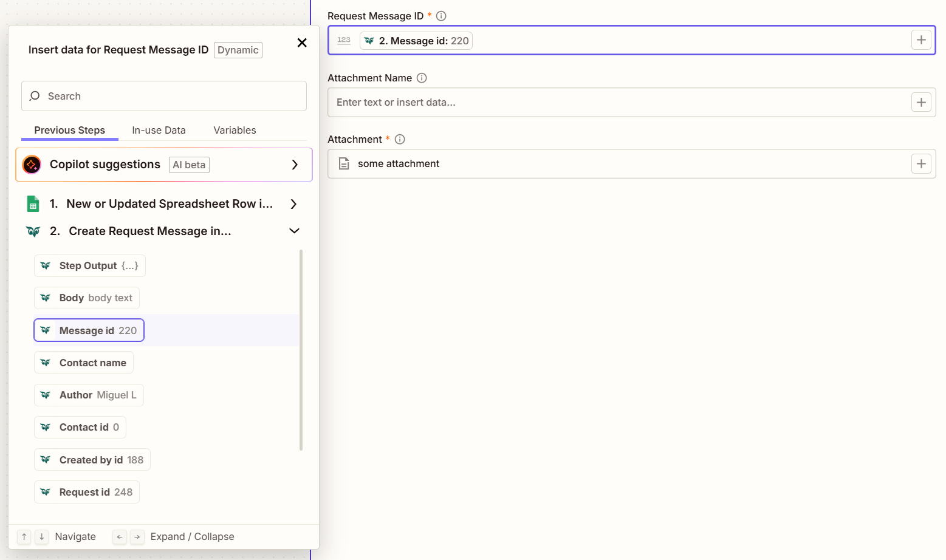
Task: Open the info tooltip beside Request Message ID
Action: click(442, 16)
